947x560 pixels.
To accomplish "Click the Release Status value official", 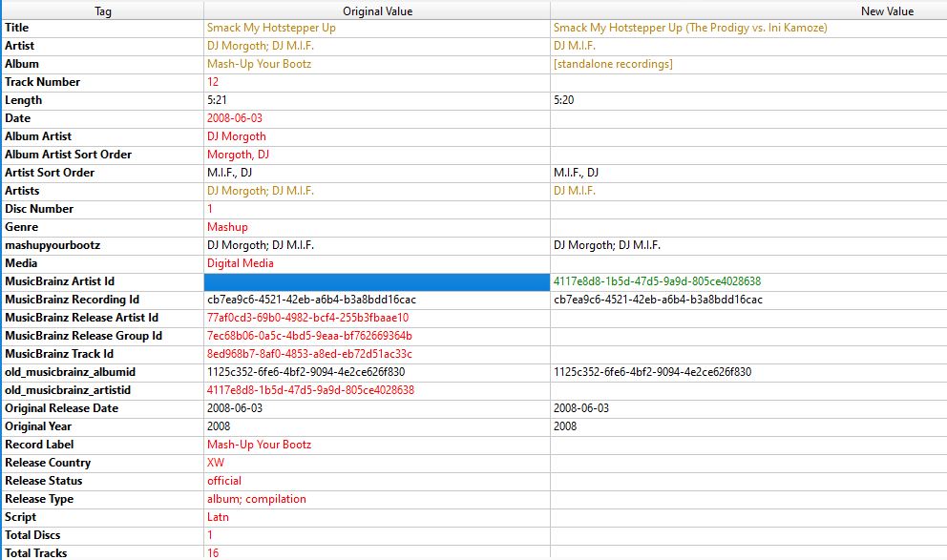I will point(224,481).
